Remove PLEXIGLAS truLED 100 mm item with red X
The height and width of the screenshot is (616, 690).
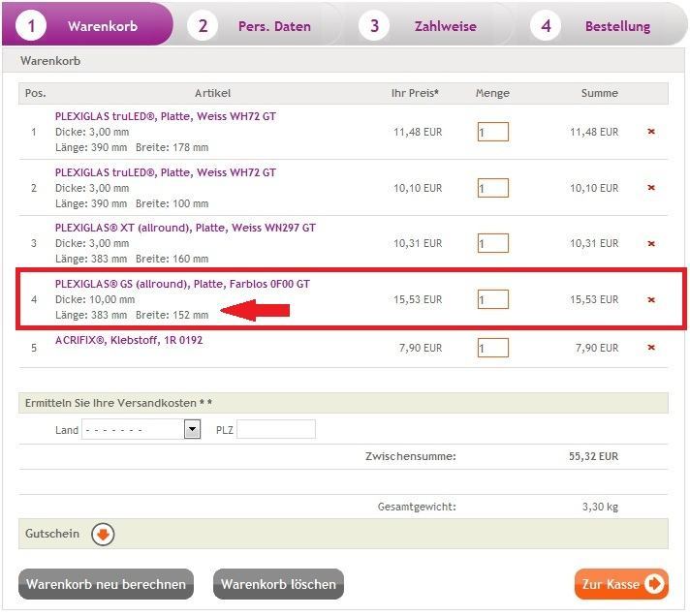pos(651,188)
